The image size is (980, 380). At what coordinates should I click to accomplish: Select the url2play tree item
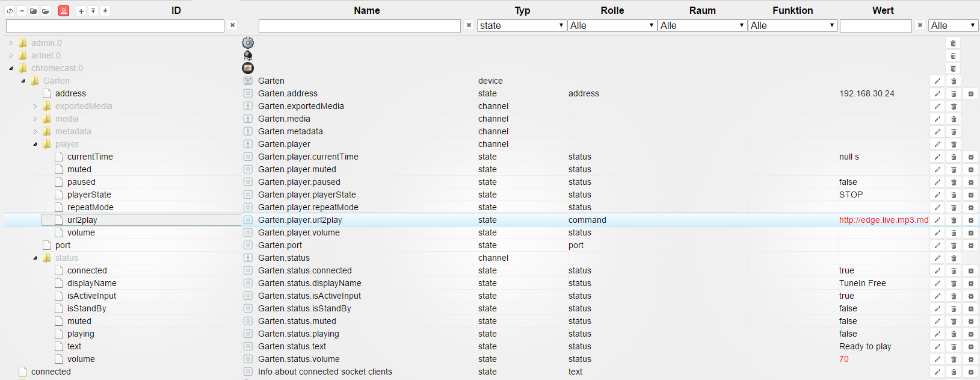82,220
